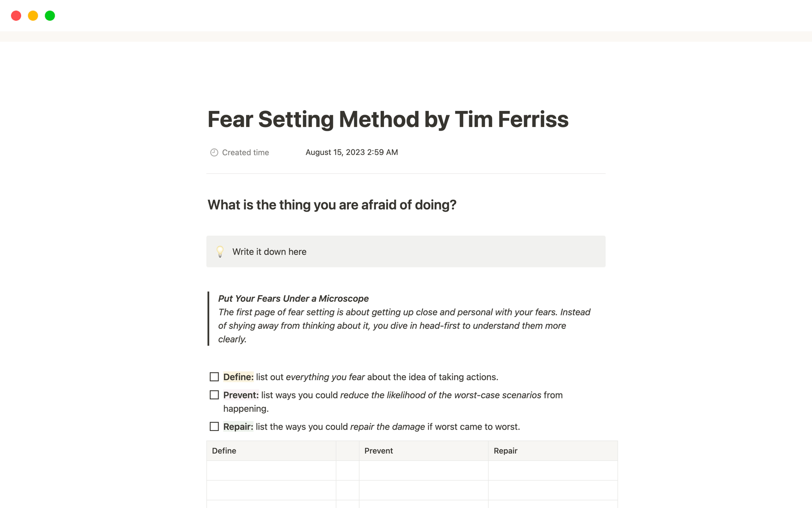Check the Define checkbox
Image resolution: width=812 pixels, height=508 pixels.
tap(214, 377)
